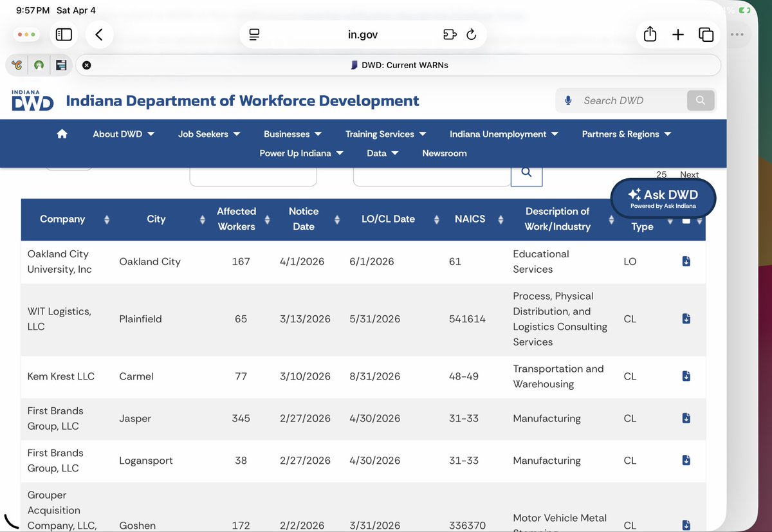Select the Carmel city cell

pos(136,376)
